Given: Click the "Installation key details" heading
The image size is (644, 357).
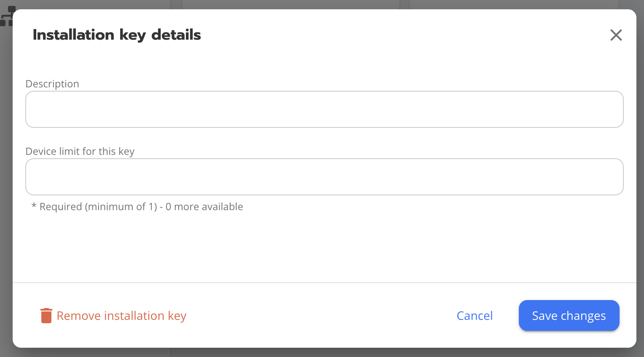Looking at the screenshot, I should click(x=117, y=35).
